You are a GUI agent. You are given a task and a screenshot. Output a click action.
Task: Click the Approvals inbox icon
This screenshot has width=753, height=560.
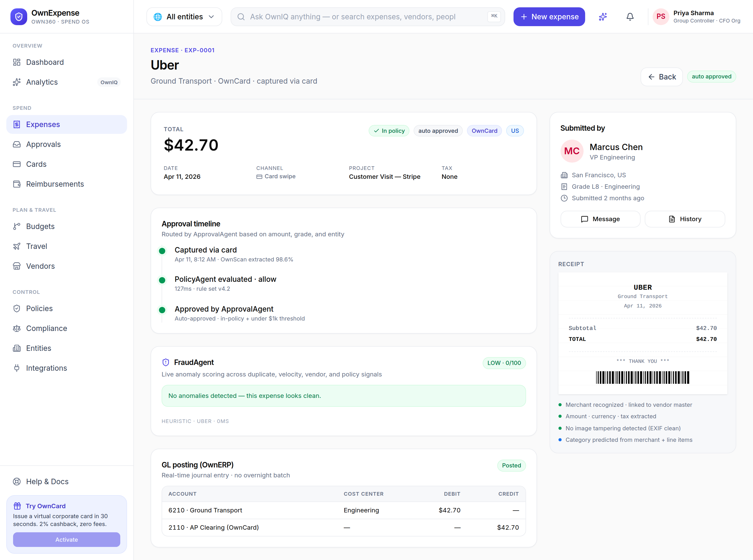coord(17,144)
